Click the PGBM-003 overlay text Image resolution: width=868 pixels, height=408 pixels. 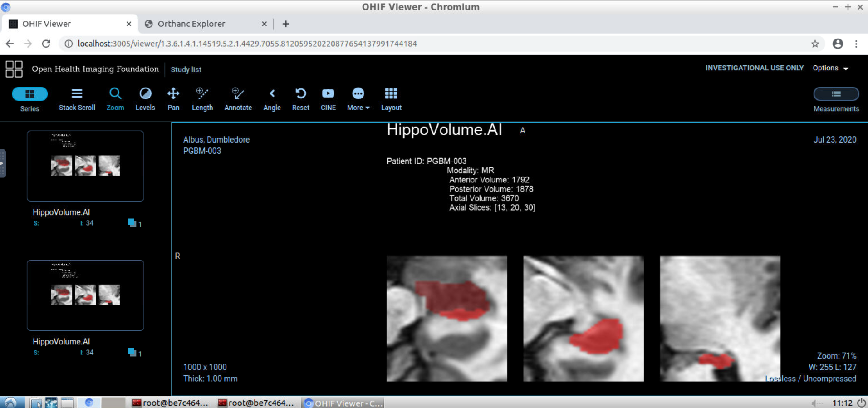(x=202, y=151)
